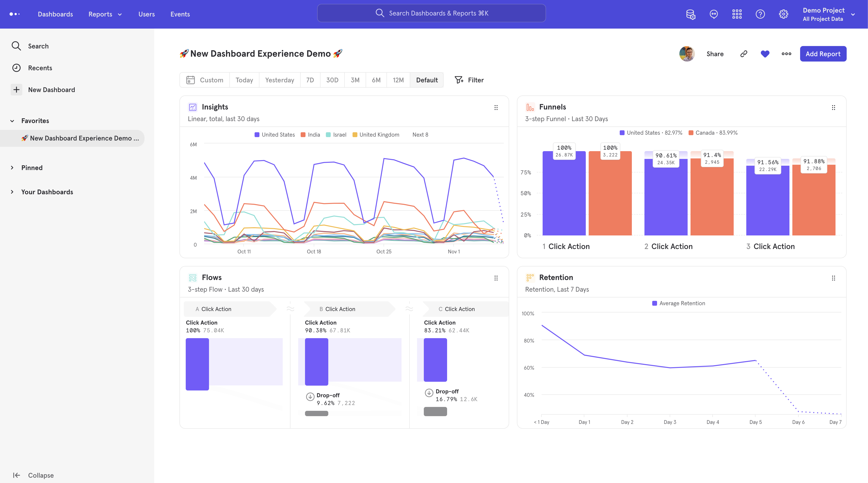
Task: Toggle the favorite heart icon
Action: click(x=765, y=54)
